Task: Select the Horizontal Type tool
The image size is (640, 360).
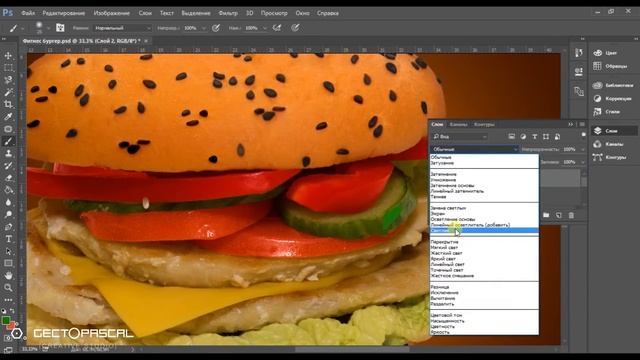Action: coord(8,239)
